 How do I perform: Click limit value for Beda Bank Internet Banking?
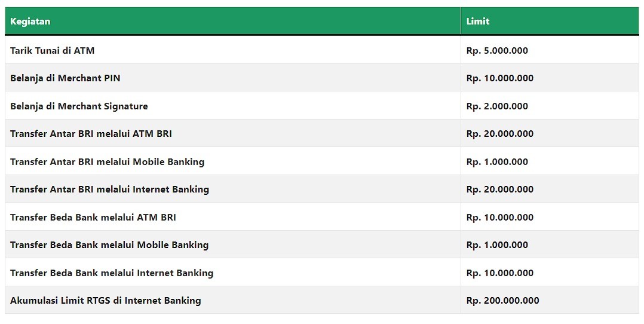(x=500, y=273)
